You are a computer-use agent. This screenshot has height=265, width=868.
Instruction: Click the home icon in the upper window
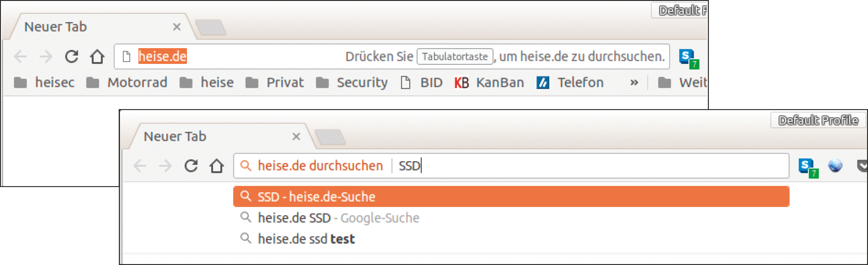(97, 56)
